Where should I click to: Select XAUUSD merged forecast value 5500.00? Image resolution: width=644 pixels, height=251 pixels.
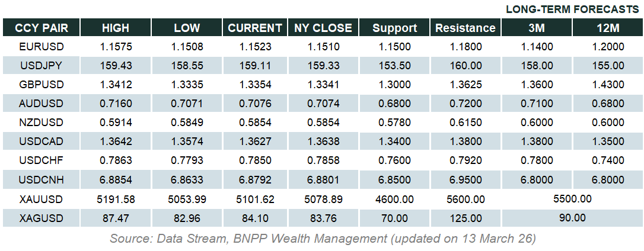572,199
